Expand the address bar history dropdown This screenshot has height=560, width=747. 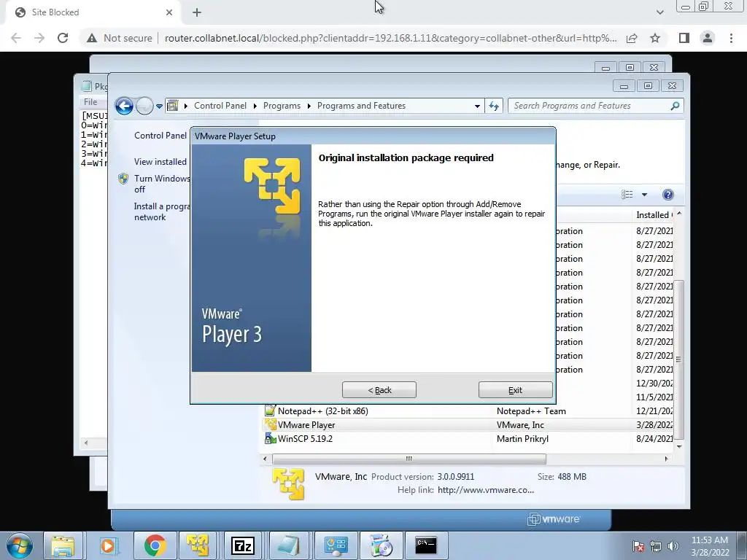click(x=477, y=106)
